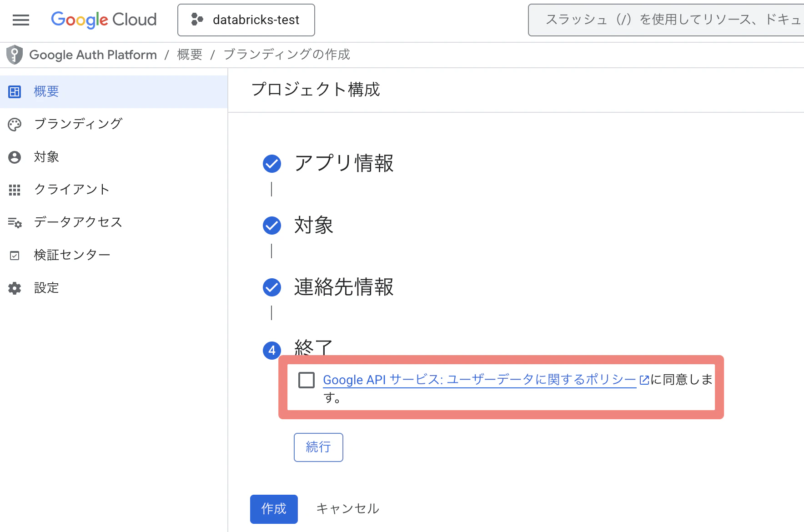Check the user data policy agreement checkbox
This screenshot has width=804, height=532.
(307, 380)
